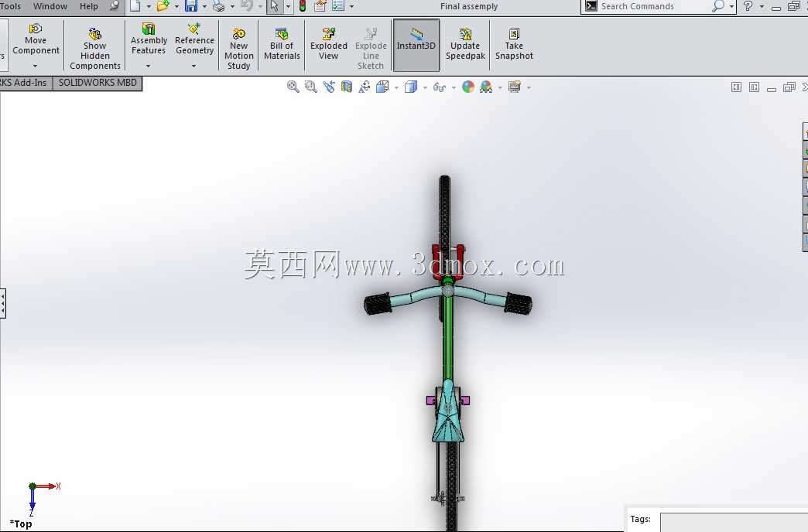This screenshot has height=532, width=808.
Task: Expand Move Component dropdown arrow
Action: click(x=35, y=66)
